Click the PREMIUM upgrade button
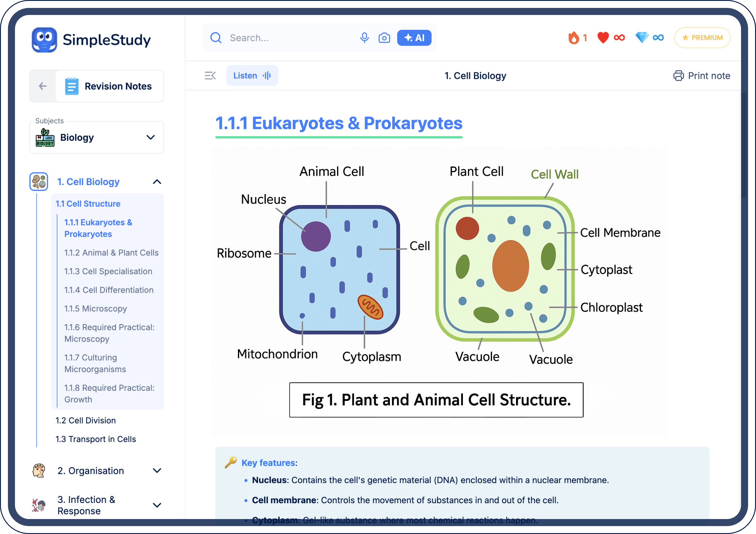The image size is (756, 534). 702,38
